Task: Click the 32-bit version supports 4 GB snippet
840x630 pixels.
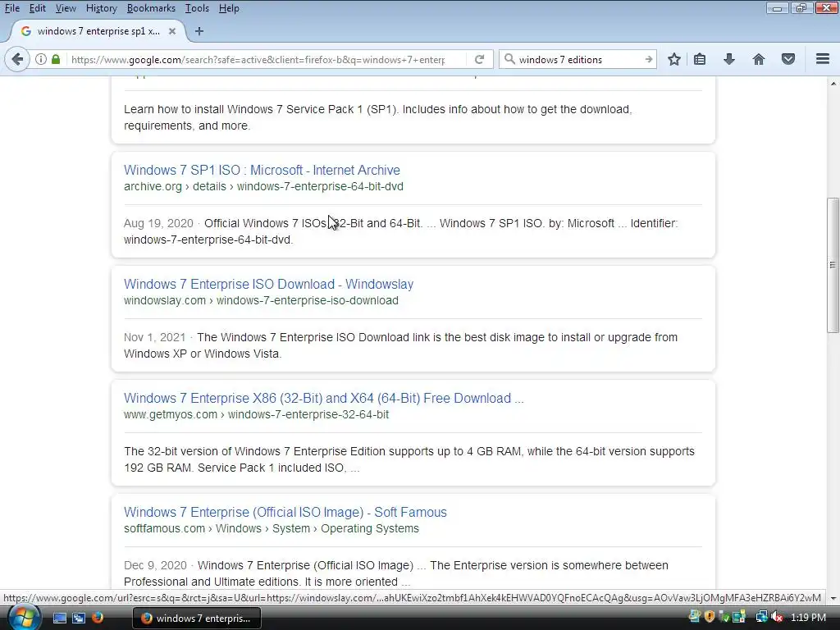Action: (x=409, y=459)
